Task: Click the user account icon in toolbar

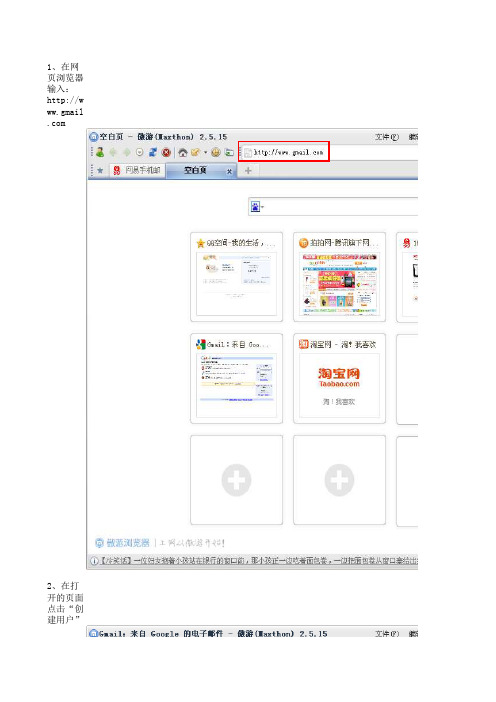Action: tap(100, 152)
